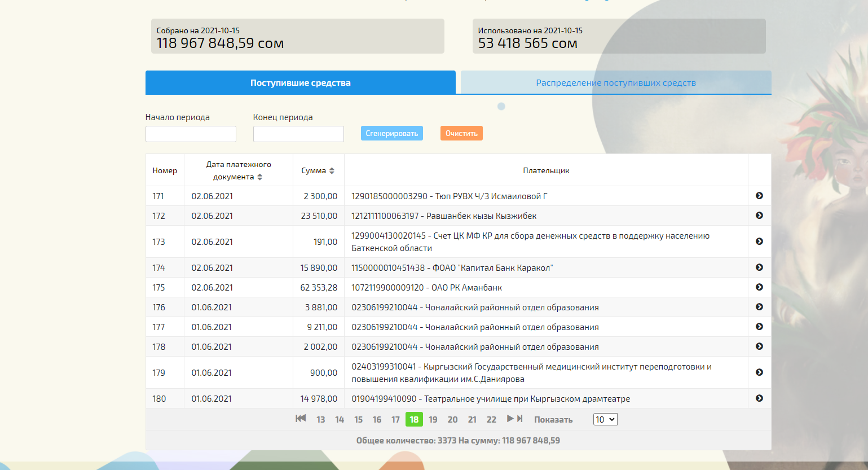Go to page 19 in pagination
Screen dimensions: 868x470
pos(433,419)
